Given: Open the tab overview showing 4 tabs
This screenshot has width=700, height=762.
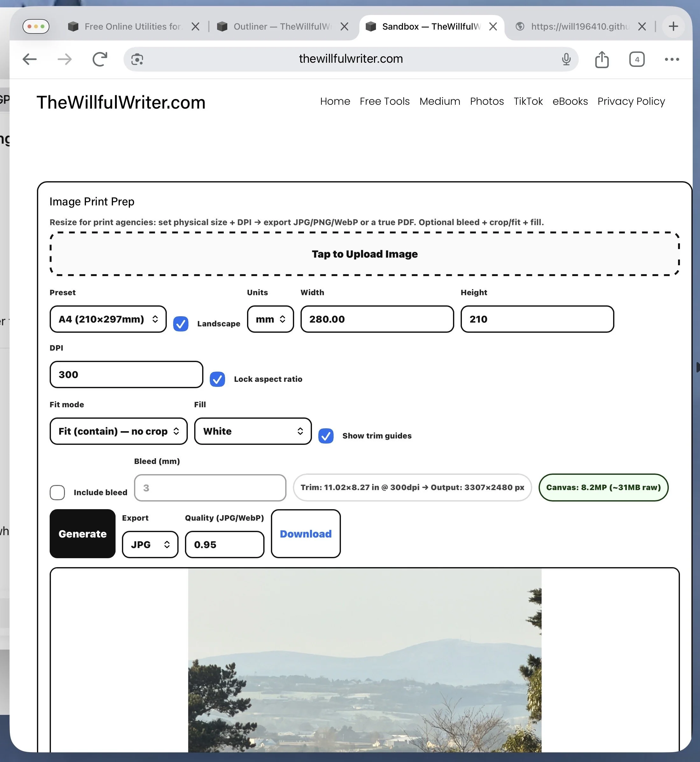Looking at the screenshot, I should point(637,59).
